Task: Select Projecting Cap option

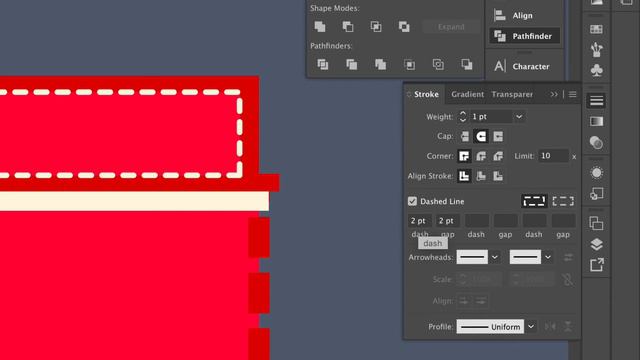Action: [x=498, y=136]
